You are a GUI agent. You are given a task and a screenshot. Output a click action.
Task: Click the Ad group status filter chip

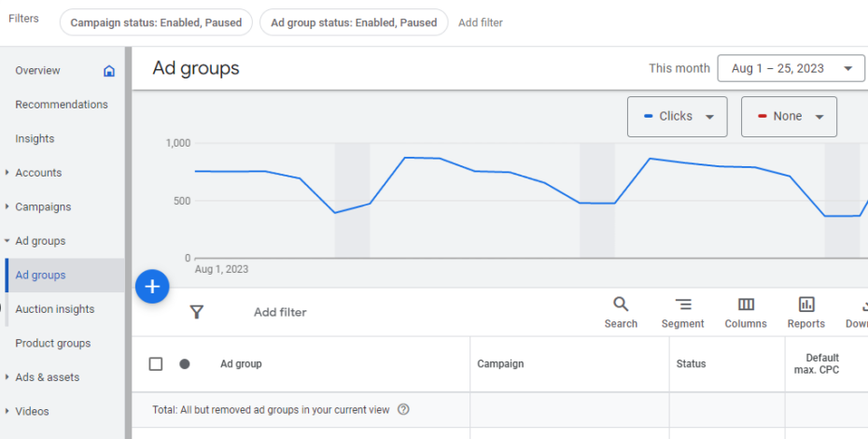tap(354, 22)
